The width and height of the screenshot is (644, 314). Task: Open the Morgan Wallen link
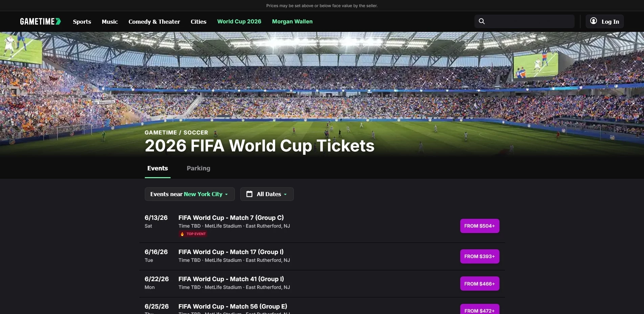click(292, 21)
